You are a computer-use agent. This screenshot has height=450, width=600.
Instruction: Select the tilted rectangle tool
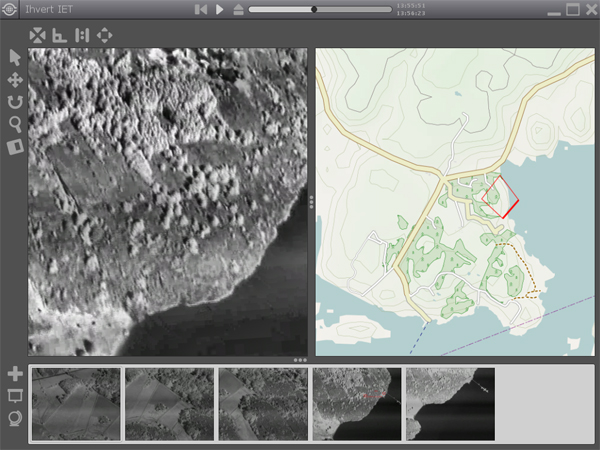point(15,147)
